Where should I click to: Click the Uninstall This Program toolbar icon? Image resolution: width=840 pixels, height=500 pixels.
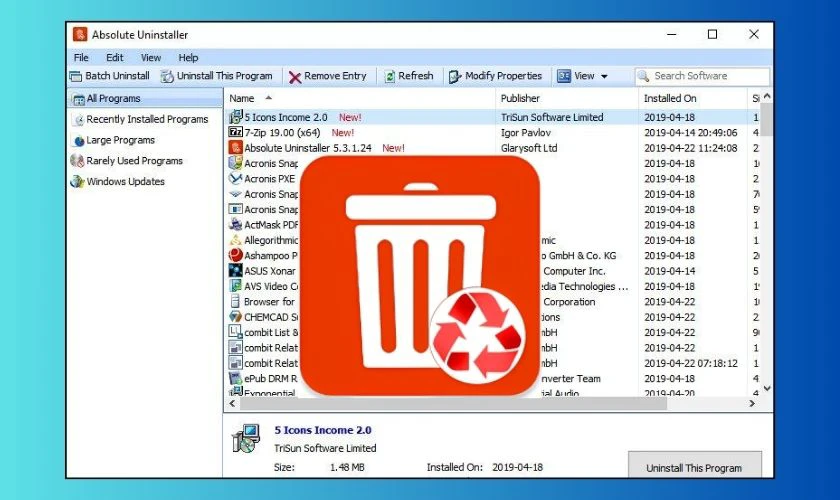[168, 77]
